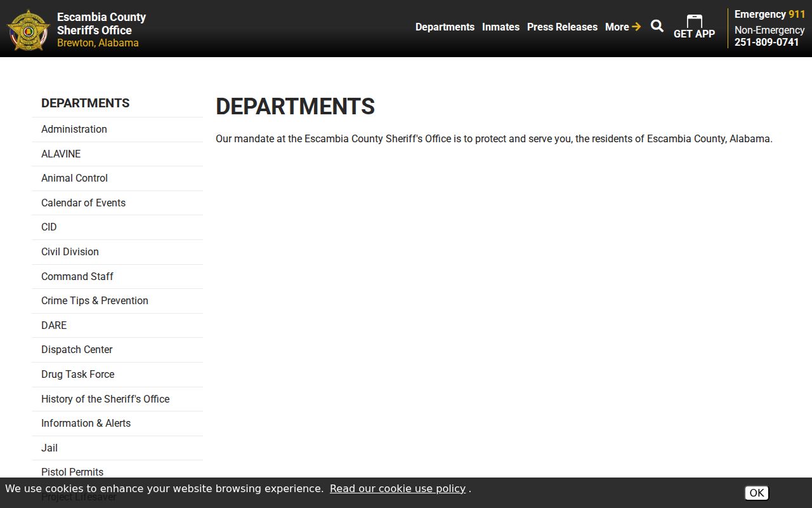Viewport: 812px width, 508px height.
Task: Click the Escambia County Sheriff's Office title
Action: tap(101, 23)
